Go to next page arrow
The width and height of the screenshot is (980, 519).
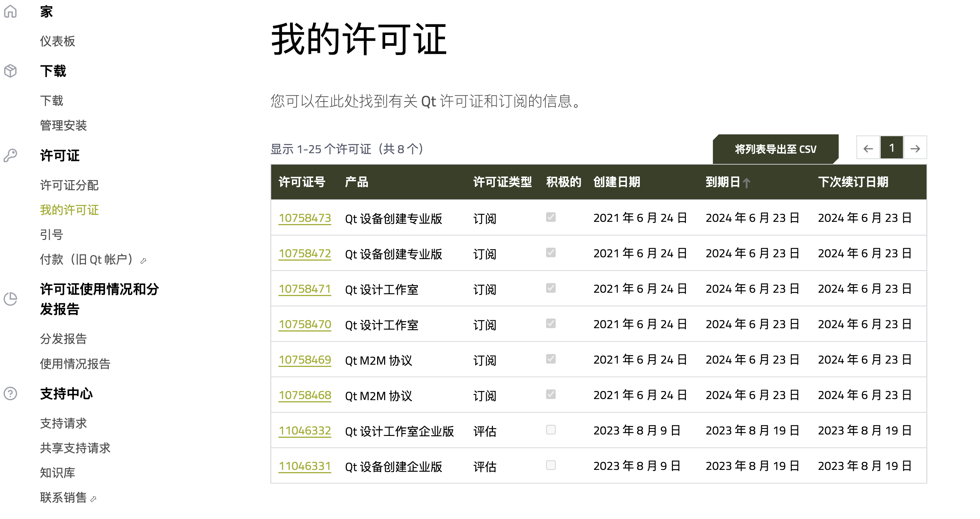point(915,148)
